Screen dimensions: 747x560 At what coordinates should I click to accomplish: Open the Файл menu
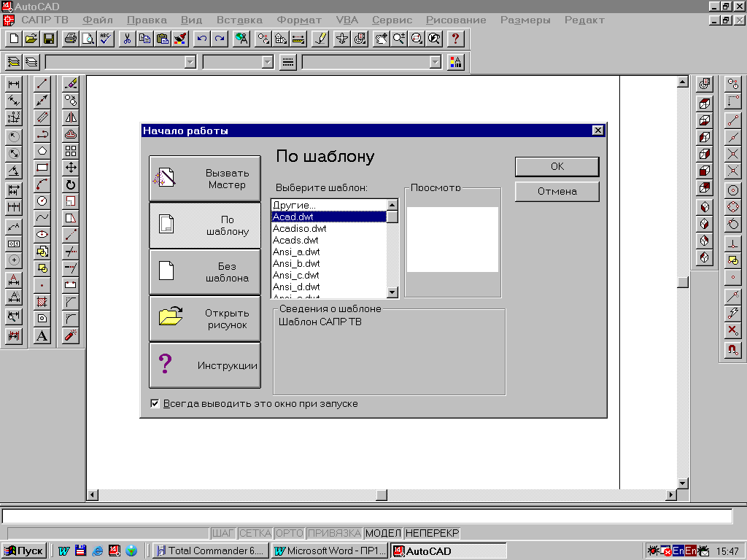(x=98, y=20)
